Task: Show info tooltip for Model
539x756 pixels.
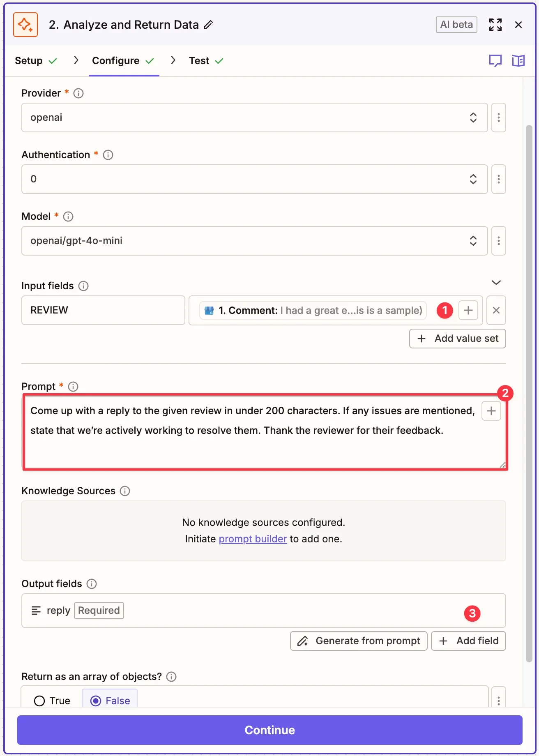Action: [x=68, y=217]
